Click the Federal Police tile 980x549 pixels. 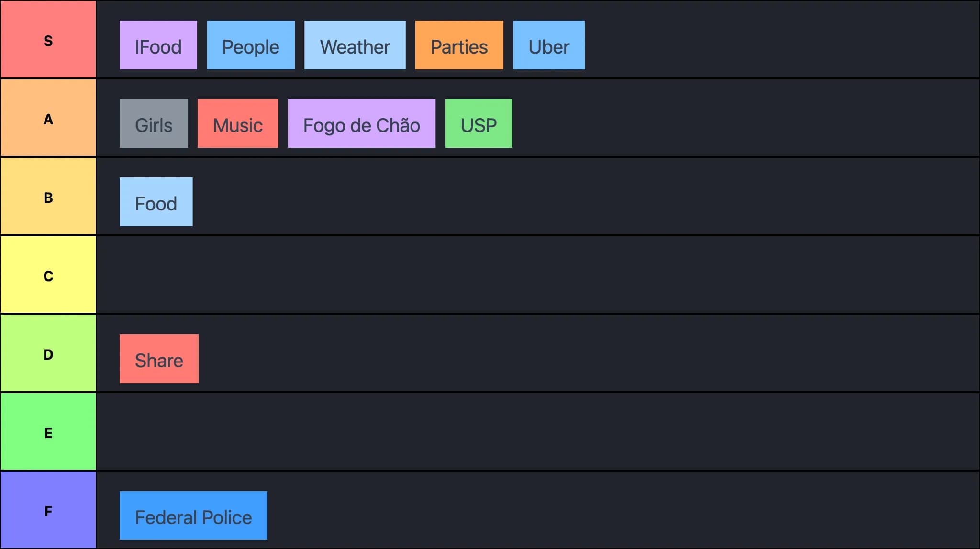pos(193,516)
